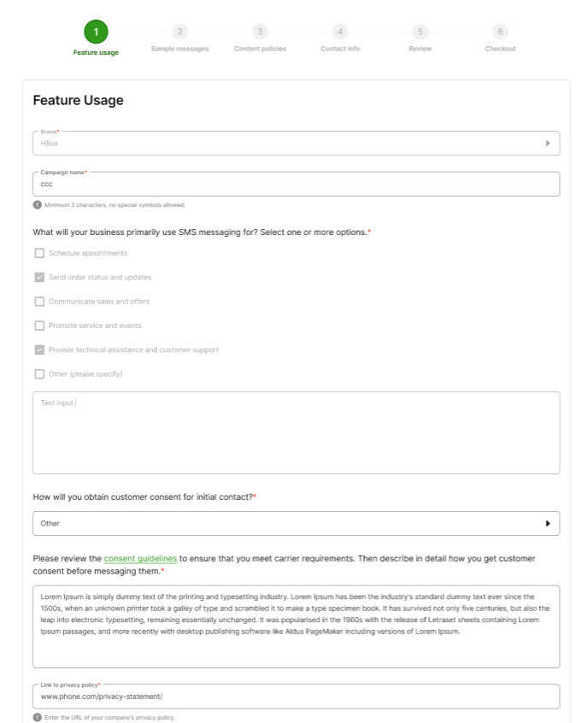Select step 5 Review circle
Viewport: 588px width, 723px height.
click(420, 32)
